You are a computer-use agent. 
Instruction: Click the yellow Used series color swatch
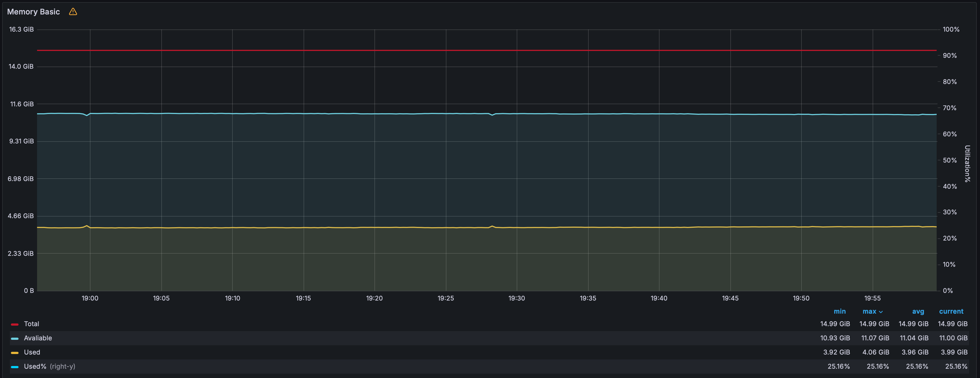pyautogui.click(x=15, y=352)
